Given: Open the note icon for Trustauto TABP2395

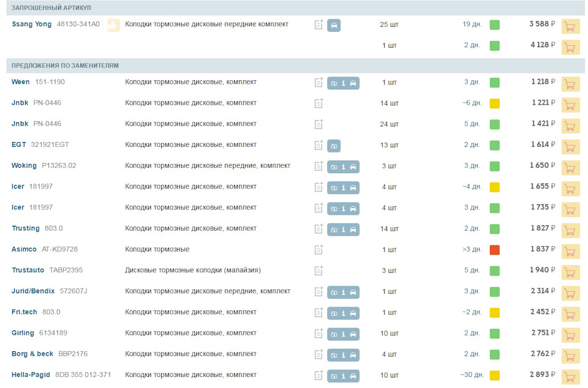Looking at the screenshot, I should (318, 270).
